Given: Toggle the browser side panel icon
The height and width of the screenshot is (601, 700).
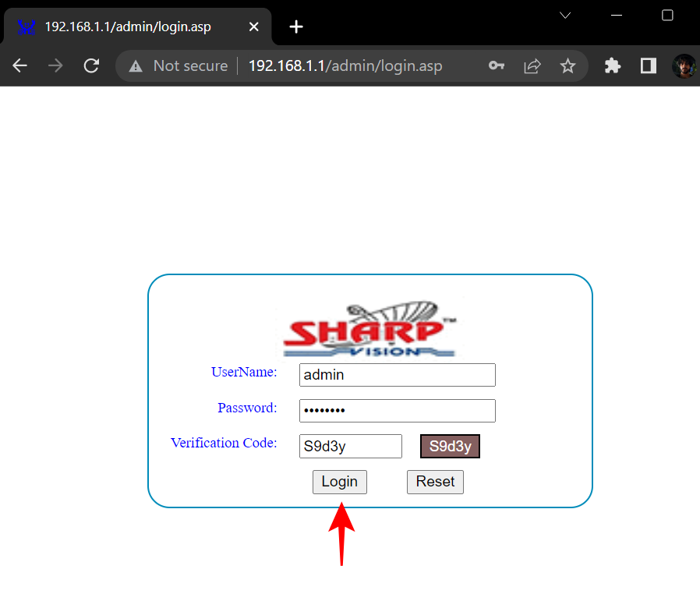Looking at the screenshot, I should coord(649,66).
